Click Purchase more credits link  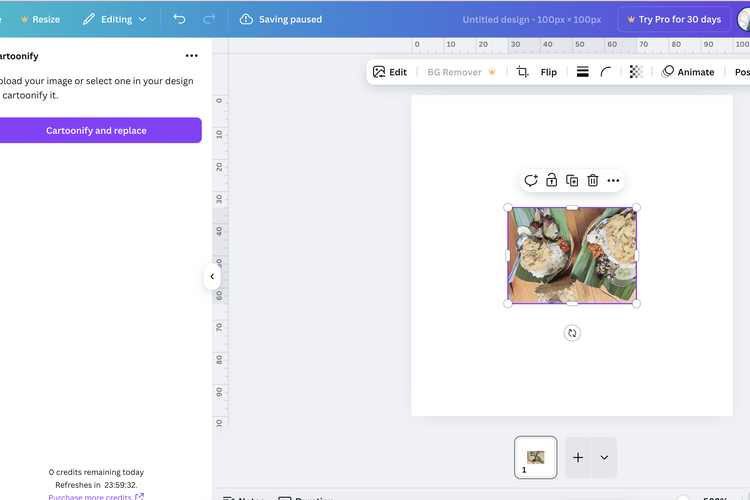pyautogui.click(x=96, y=497)
